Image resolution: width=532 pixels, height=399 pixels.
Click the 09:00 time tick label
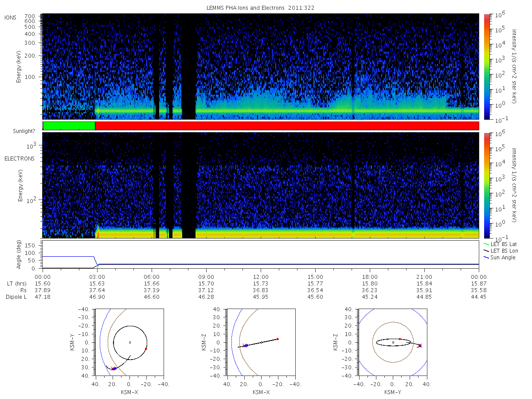click(x=206, y=277)
